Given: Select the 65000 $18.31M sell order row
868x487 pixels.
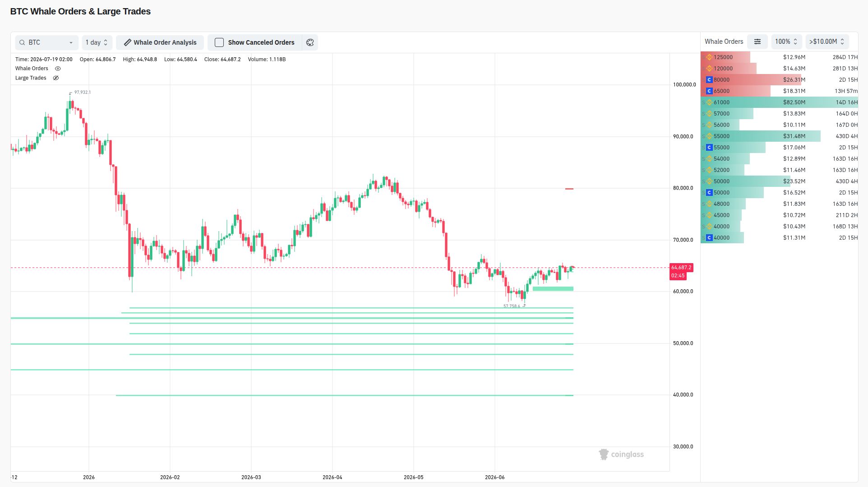Looking at the screenshot, I should click(779, 91).
